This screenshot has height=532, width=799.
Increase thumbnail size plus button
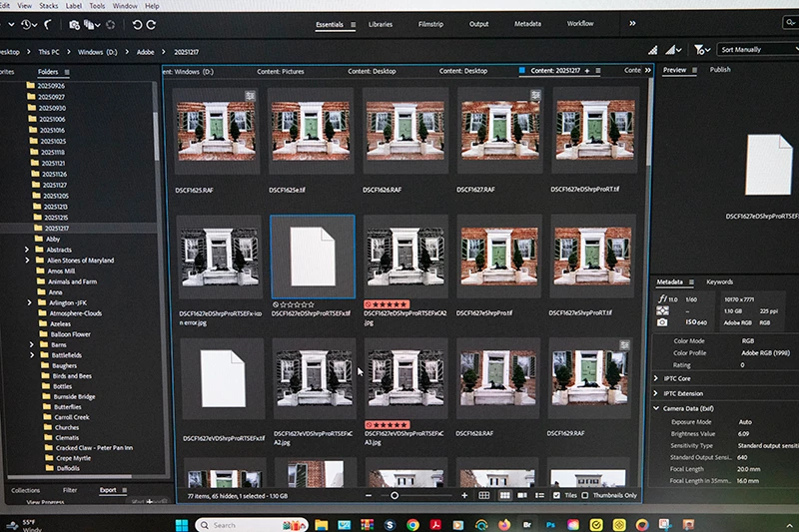[464, 495]
